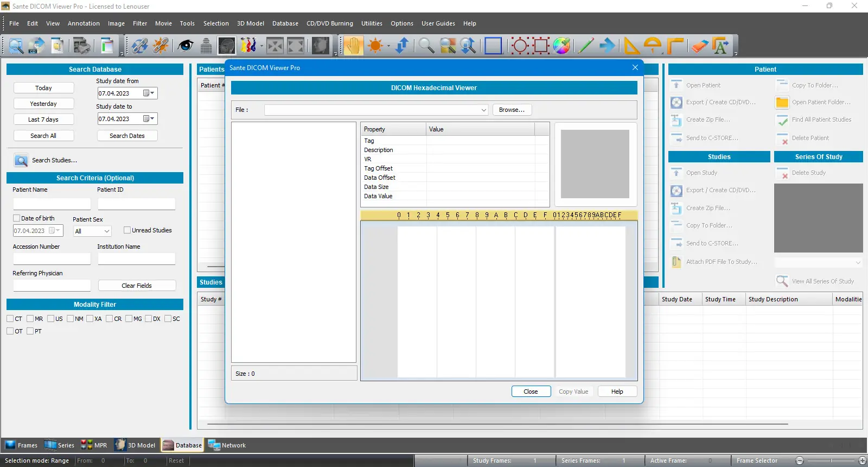Click the CD import toolbar icon
This screenshot has width=868, height=467.
pos(37,46)
